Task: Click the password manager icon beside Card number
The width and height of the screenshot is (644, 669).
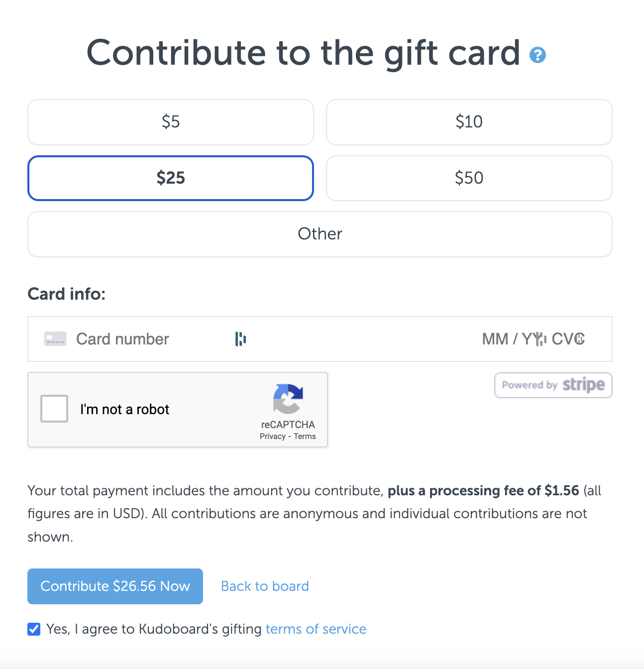Action: [x=240, y=339]
